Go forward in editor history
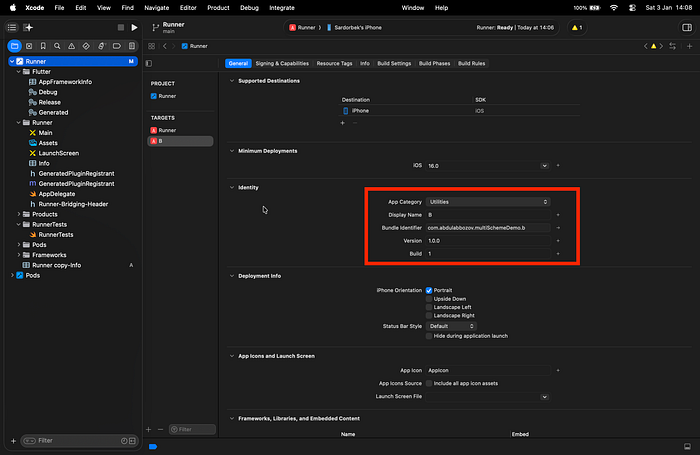Viewport: 700px width, 455px height. [174, 46]
